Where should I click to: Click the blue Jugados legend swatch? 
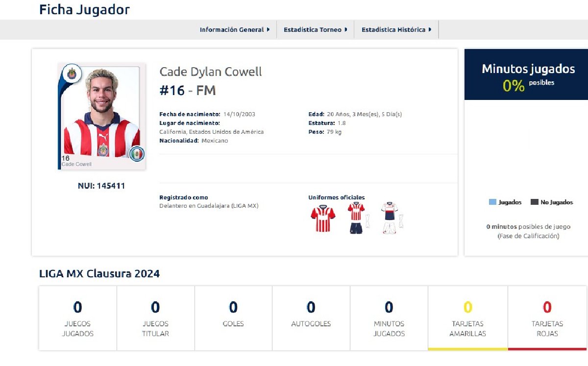click(x=492, y=202)
